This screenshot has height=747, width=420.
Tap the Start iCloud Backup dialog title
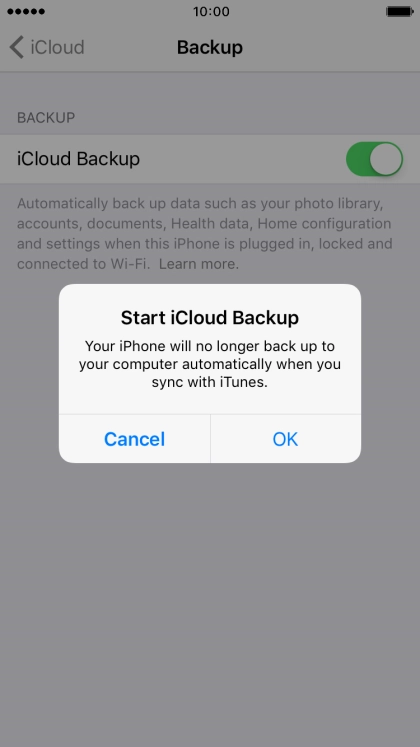[210, 317]
